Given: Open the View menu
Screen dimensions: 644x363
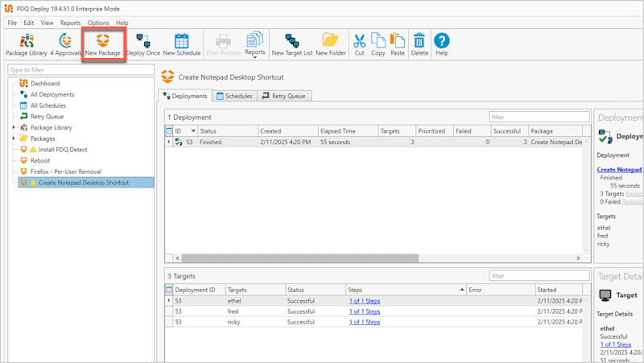Looking at the screenshot, I should (x=47, y=23).
